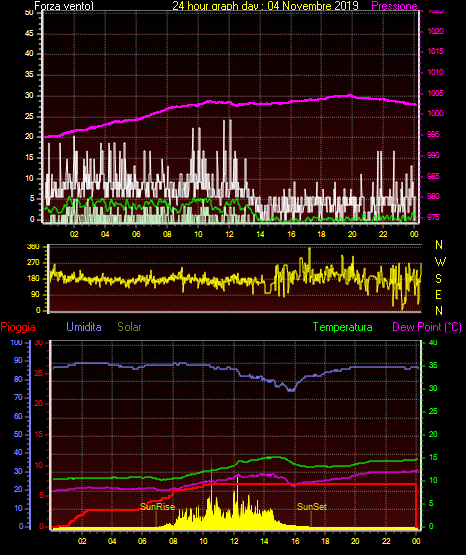Viewport: 466px width, 555px height.
Task: Click the Dew Point (°C) label
Action: pyautogui.click(x=427, y=327)
